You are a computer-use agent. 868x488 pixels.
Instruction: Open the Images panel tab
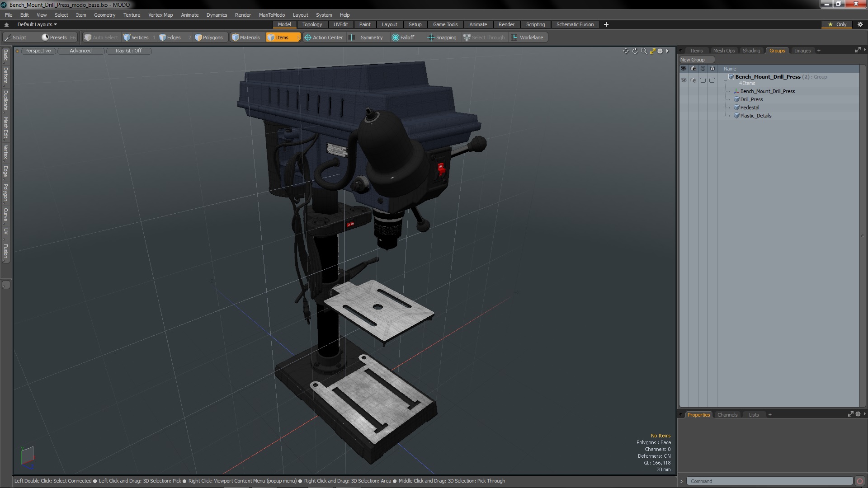pos(802,51)
